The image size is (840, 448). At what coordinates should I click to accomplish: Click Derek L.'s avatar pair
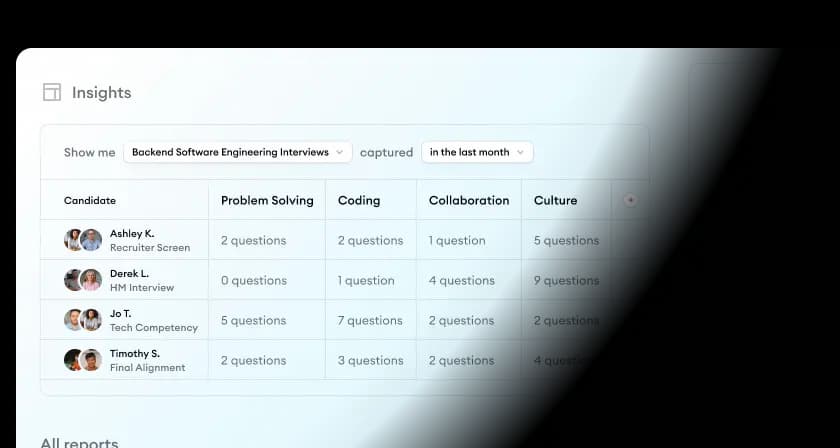pyautogui.click(x=83, y=280)
